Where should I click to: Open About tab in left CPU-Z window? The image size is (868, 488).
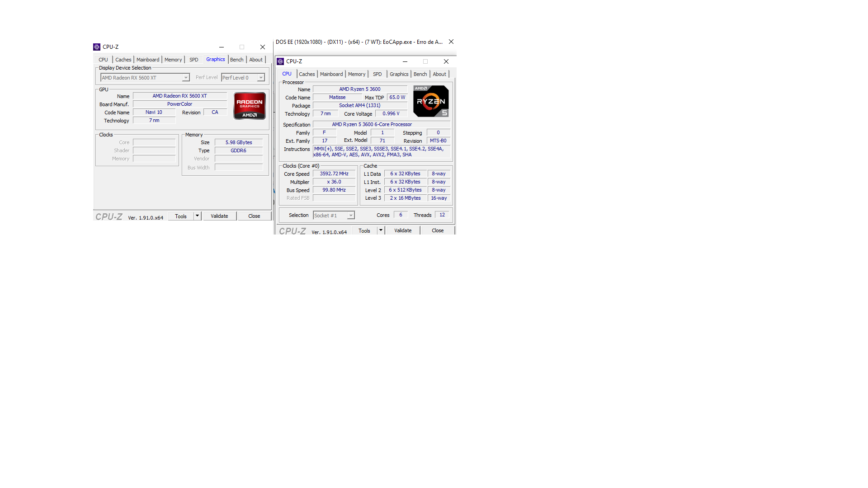(256, 60)
